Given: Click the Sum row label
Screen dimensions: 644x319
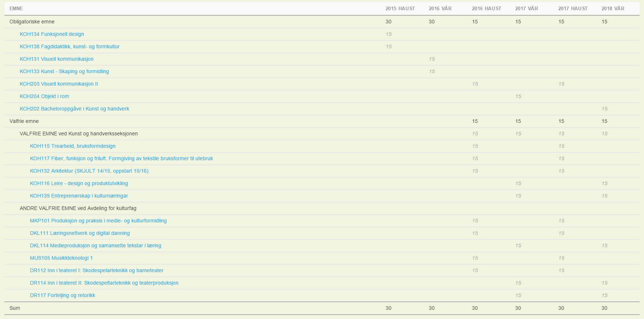Looking at the screenshot, I should pos(15,308).
